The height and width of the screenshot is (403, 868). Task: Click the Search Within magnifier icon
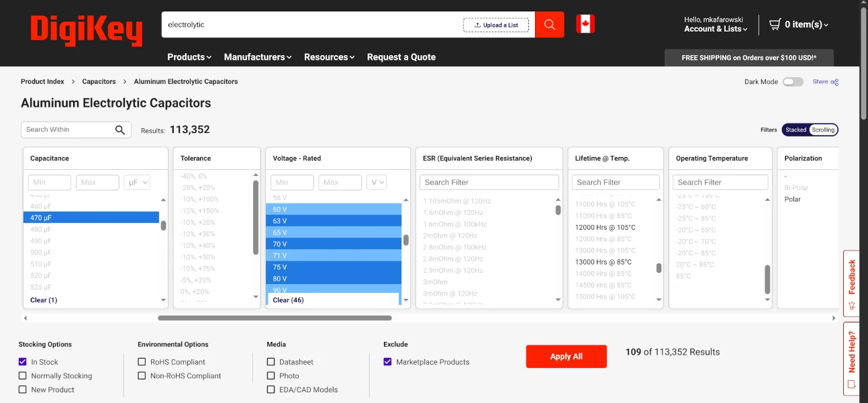pos(120,129)
